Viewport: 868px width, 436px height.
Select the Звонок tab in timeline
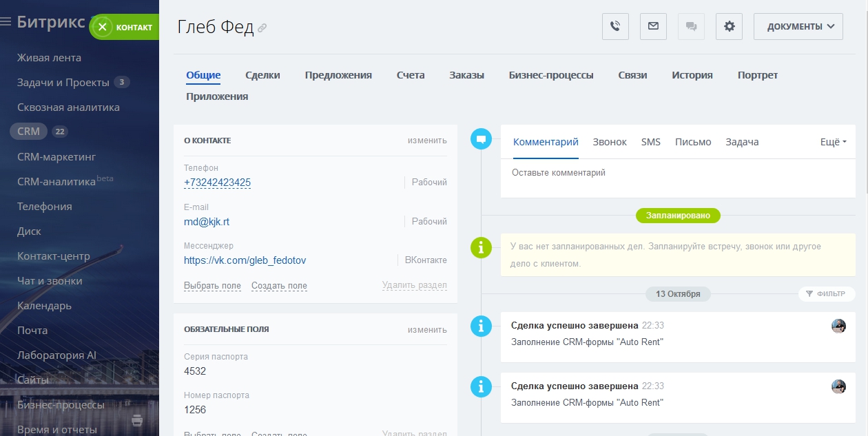point(610,142)
